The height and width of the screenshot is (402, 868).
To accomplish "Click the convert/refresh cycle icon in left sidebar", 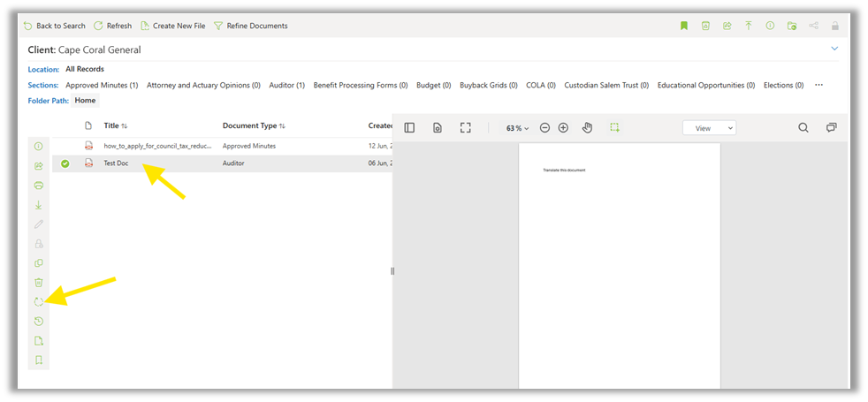I will click(x=38, y=302).
